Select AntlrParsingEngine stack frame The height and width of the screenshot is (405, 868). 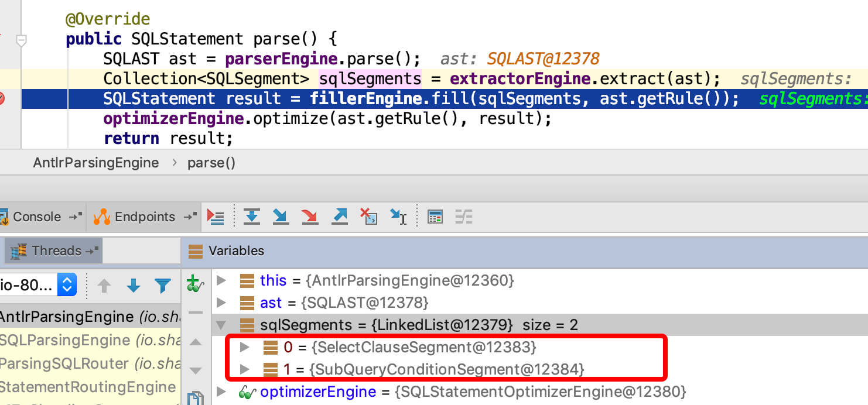tap(90, 317)
